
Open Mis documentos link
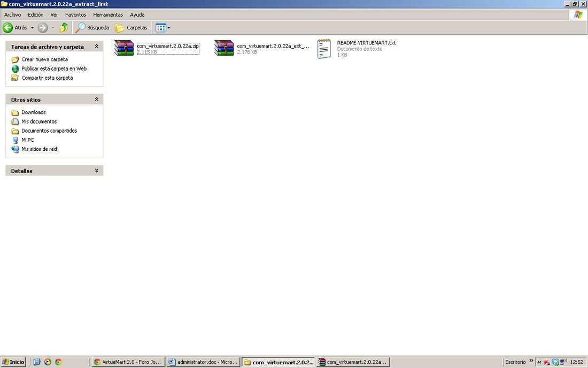(x=39, y=121)
